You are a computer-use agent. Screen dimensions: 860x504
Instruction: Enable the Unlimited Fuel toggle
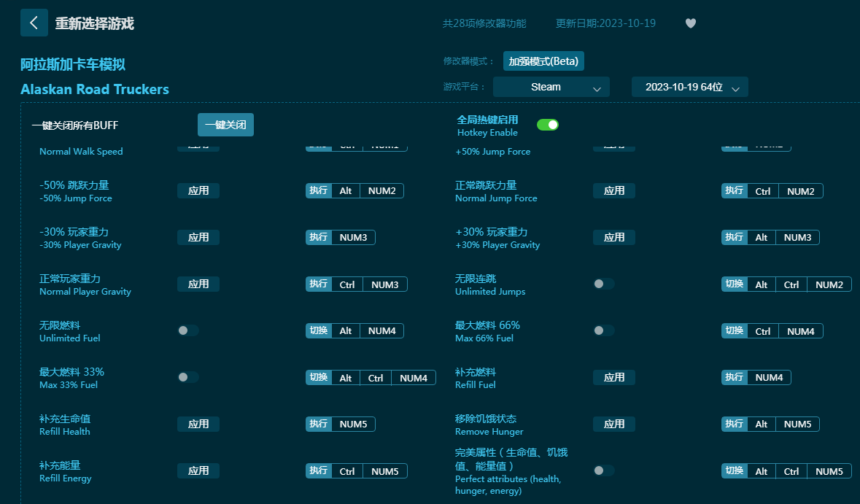click(187, 330)
